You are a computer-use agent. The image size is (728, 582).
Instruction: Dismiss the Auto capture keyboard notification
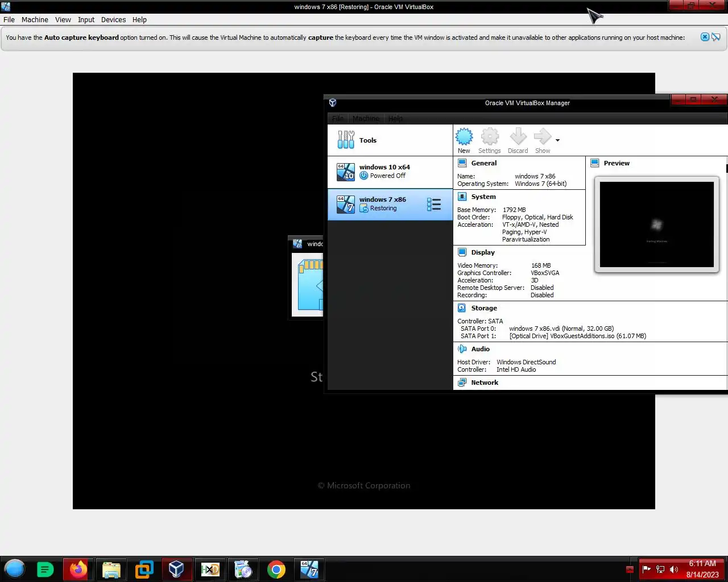(705, 37)
